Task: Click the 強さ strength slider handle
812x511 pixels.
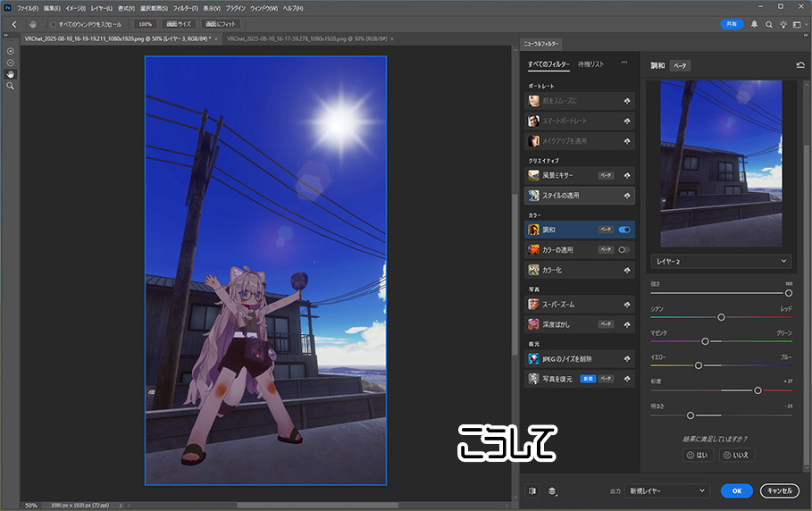Action: pyautogui.click(x=788, y=293)
